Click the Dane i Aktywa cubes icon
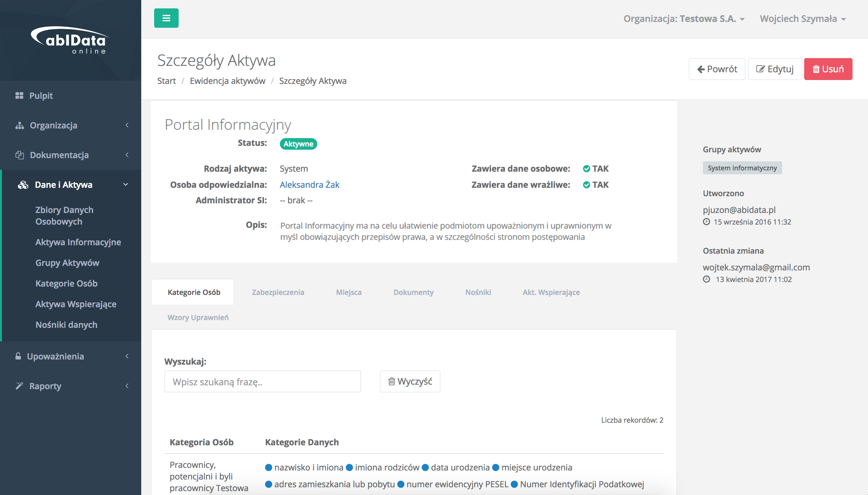The width and height of the screenshot is (868, 495). (23, 185)
